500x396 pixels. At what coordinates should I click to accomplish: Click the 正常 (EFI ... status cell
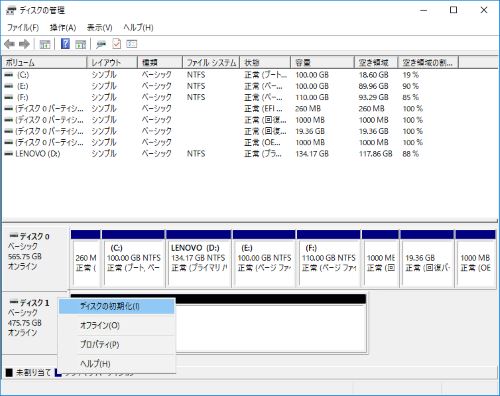(264, 109)
